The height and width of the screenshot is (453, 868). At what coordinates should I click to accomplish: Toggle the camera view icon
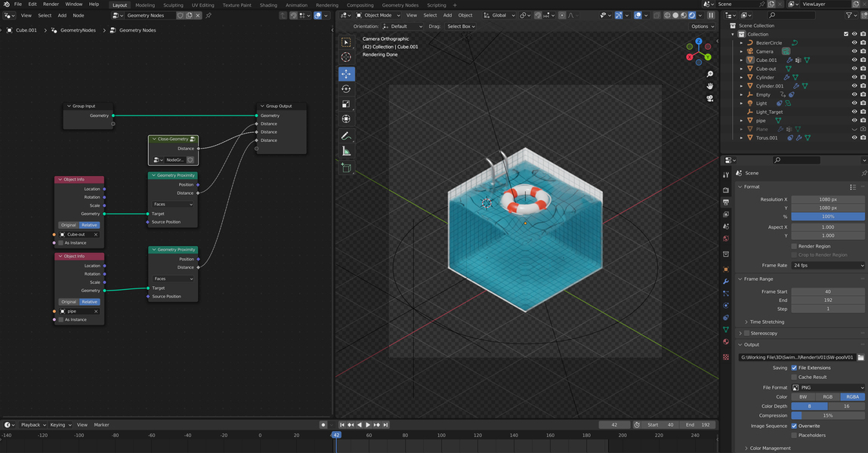pos(709,98)
